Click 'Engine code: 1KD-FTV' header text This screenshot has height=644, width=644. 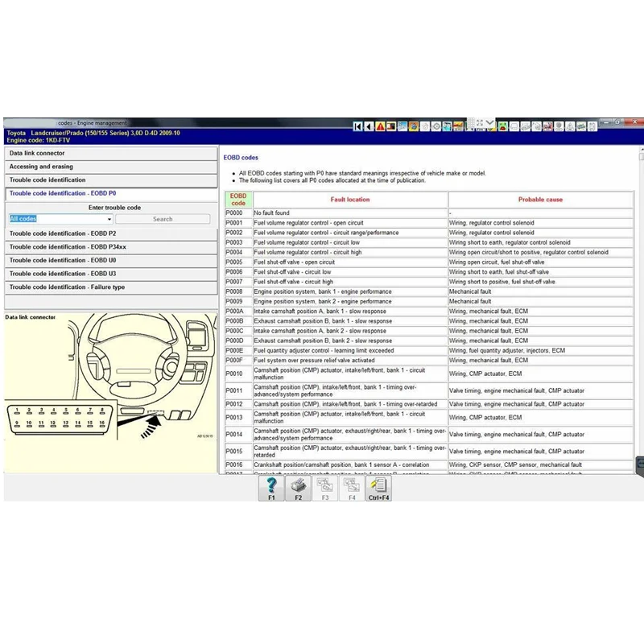click(38, 140)
